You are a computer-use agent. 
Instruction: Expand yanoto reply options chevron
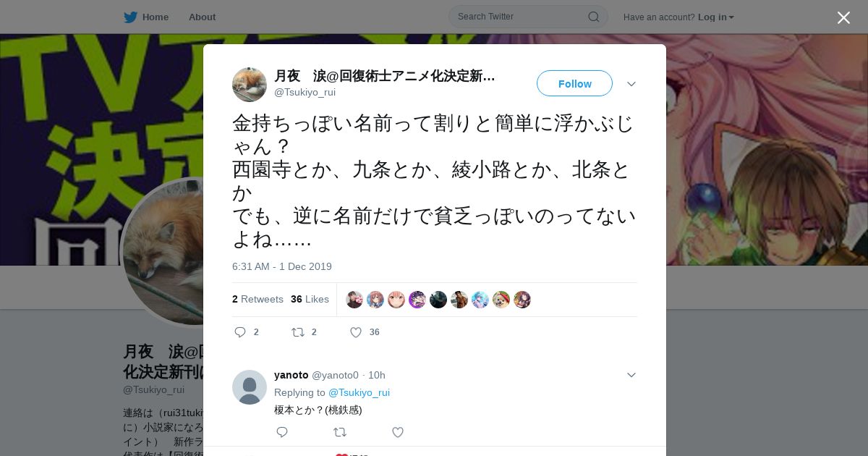(x=631, y=375)
